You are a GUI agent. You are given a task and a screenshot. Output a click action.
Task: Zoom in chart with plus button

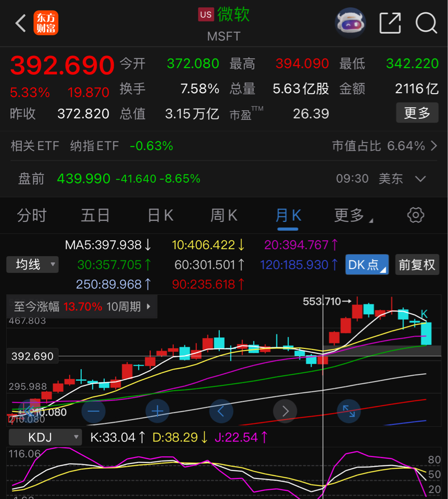[157, 411]
